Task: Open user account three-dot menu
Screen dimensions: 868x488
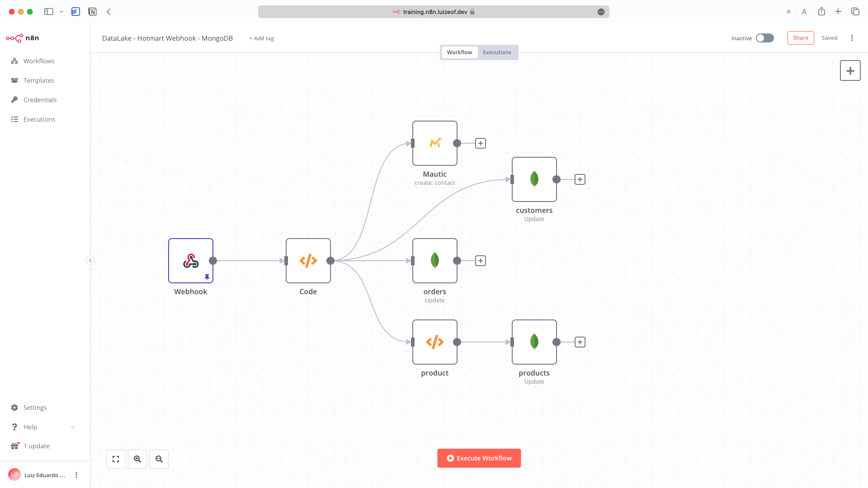Action: [x=76, y=475]
